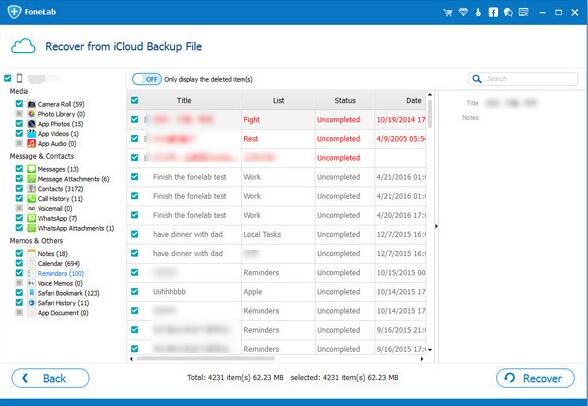Click the WhatsApp icon
This screenshot has width=588, height=406.
coord(32,218)
